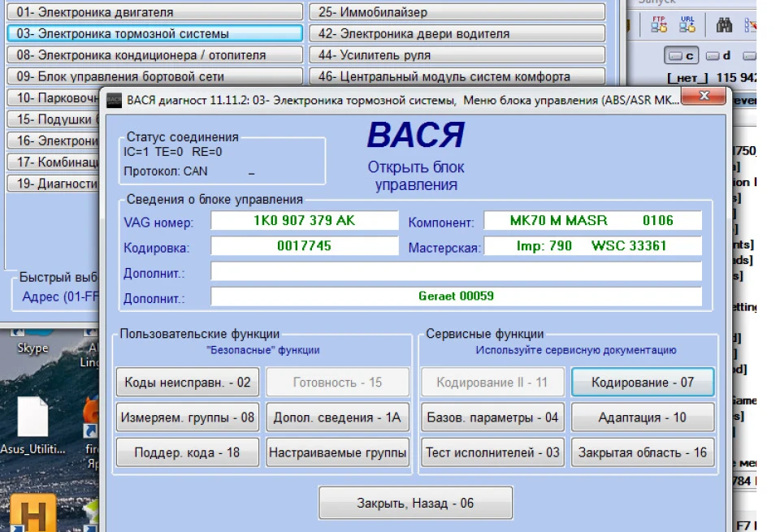The height and width of the screenshot is (532, 780).
Task: Close the ВАСЯ control module dialog
Action: pos(704,96)
